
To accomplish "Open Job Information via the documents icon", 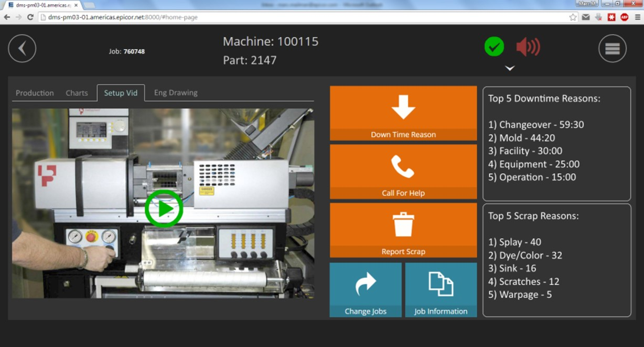I will (x=441, y=285).
